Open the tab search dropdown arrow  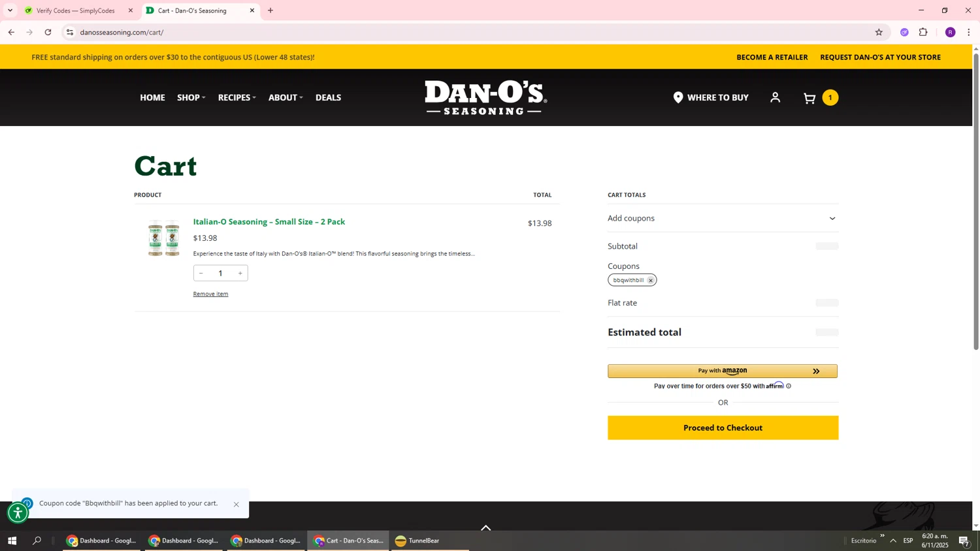[x=10, y=10]
